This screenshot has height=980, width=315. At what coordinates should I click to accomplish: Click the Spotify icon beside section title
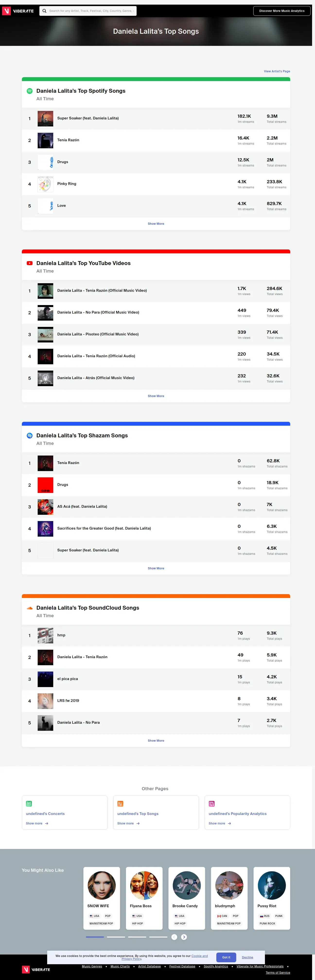pyautogui.click(x=29, y=91)
